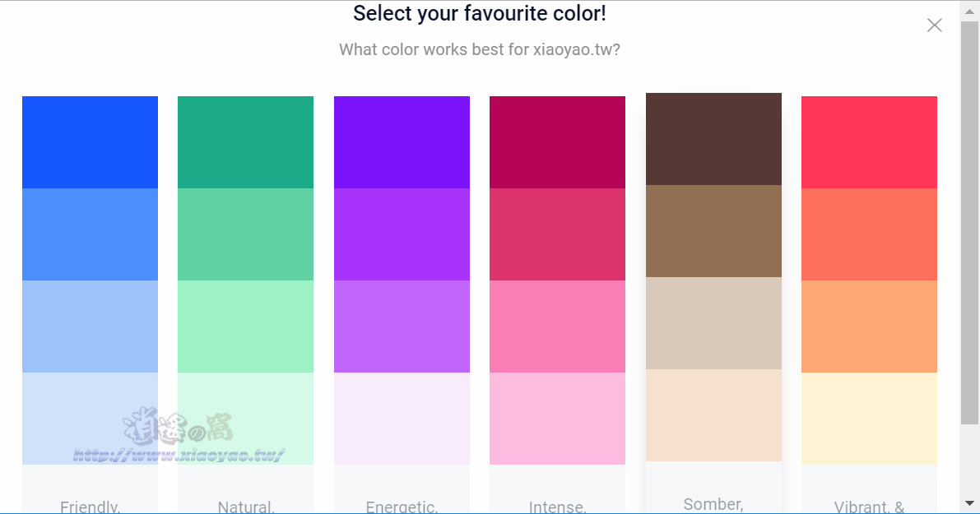The image size is (980, 514).
Task: Pick the deep purple Energetic swatch
Action: (402, 142)
